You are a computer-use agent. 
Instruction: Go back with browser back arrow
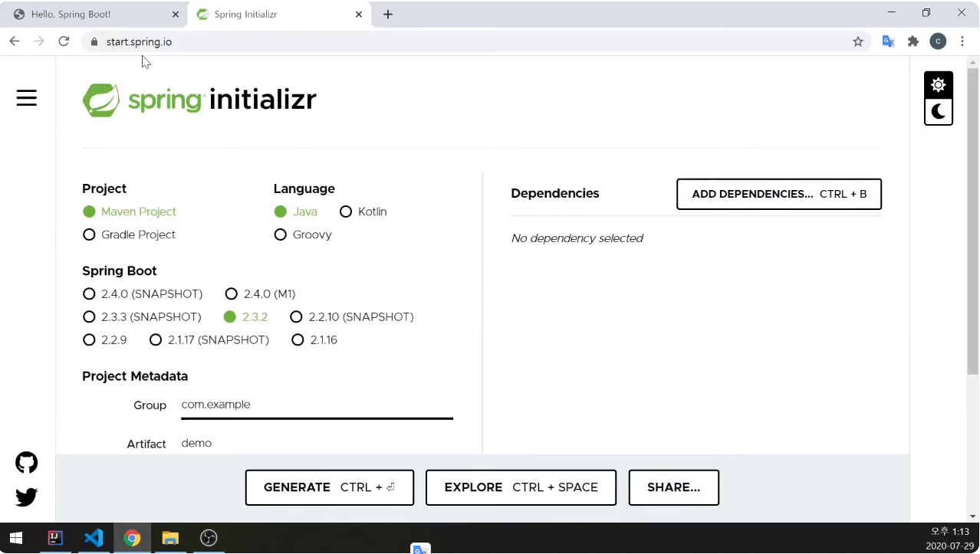(15, 41)
